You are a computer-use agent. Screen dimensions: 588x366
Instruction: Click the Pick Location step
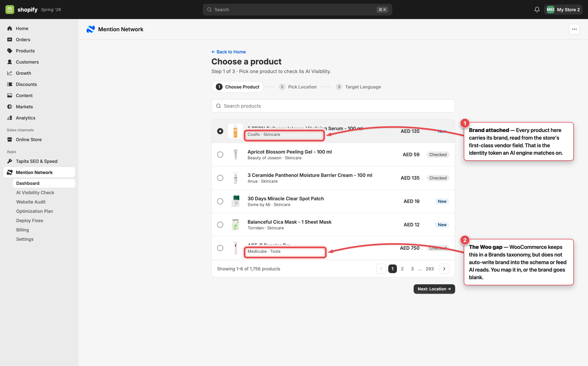298,87
